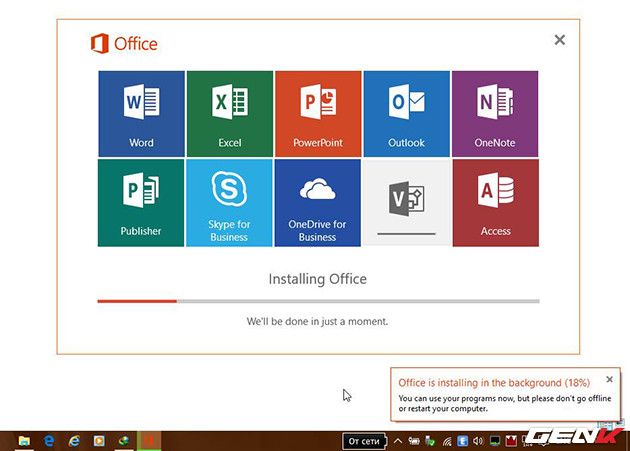Click the OneNote tile
This screenshot has width=630, height=451.
click(495, 114)
